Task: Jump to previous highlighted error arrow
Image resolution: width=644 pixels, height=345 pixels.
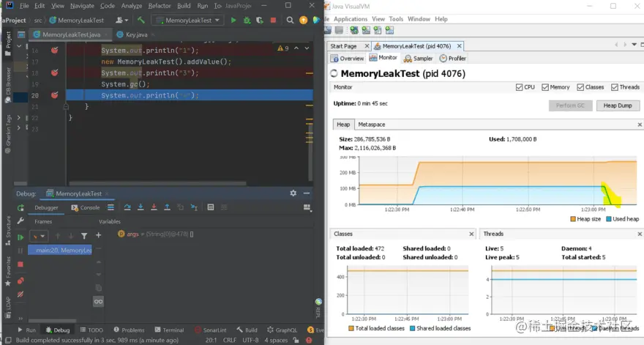Action: click(x=296, y=48)
